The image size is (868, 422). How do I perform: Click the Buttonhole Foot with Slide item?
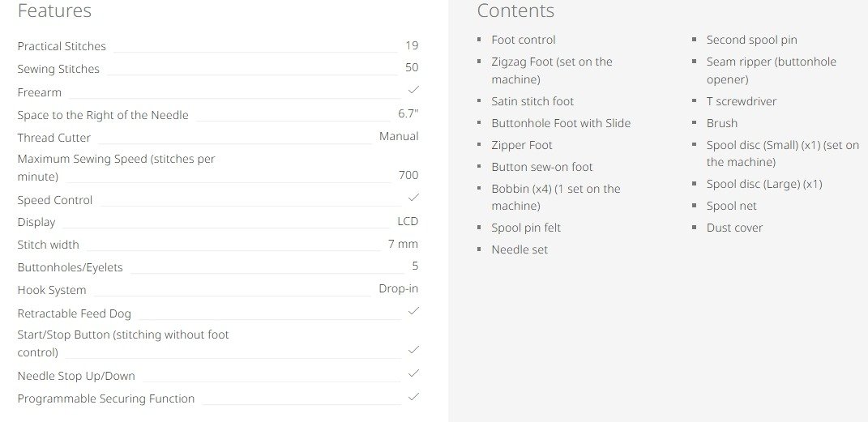(561, 123)
